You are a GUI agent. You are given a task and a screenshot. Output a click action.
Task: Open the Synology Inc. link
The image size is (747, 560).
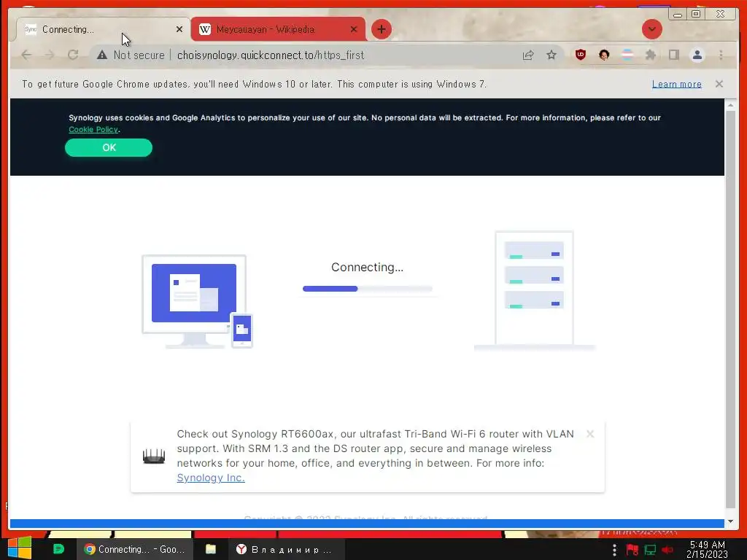(211, 478)
